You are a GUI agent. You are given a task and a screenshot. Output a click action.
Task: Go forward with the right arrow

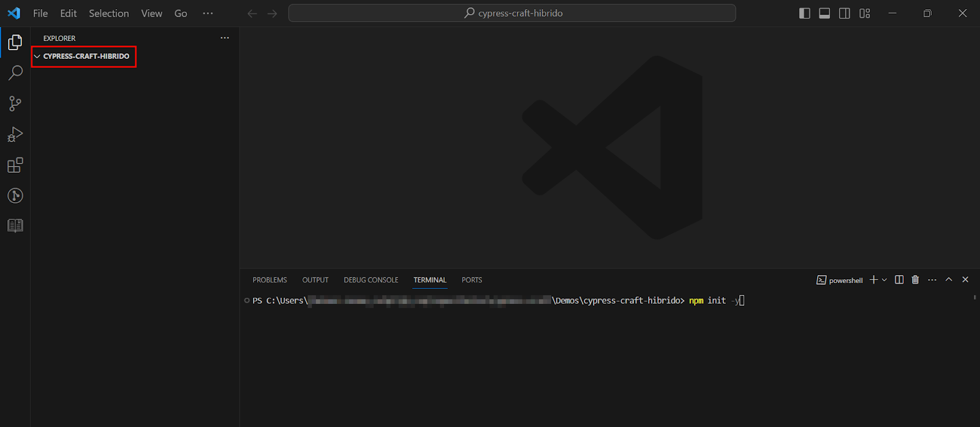273,13
